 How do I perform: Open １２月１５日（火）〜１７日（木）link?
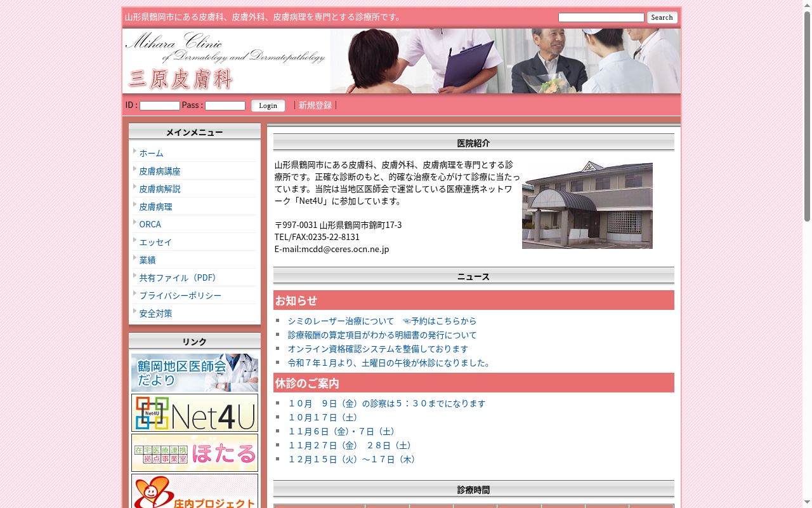(x=354, y=460)
